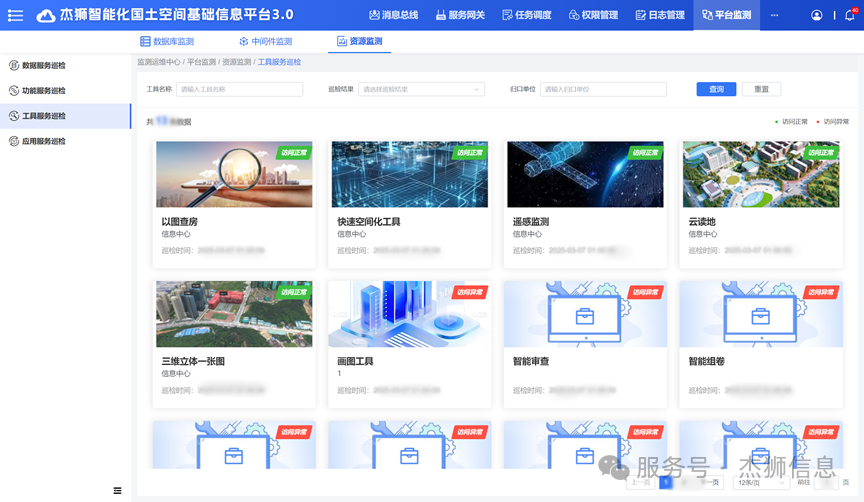The image size is (864, 502).
Task: Click the 遥感监测 title text
Action: coord(531,222)
